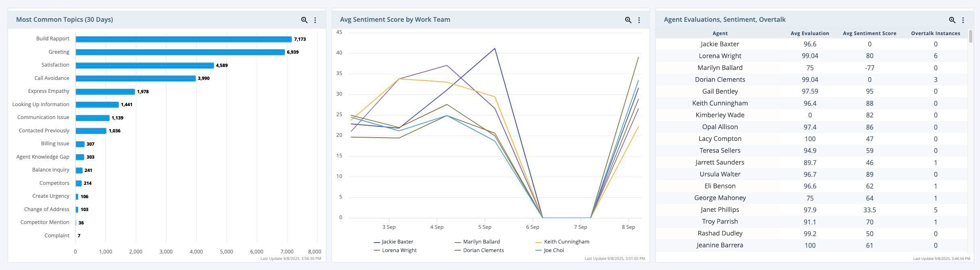Open Most Common Topics options menu
The width and height of the screenshot is (980, 270).
click(x=315, y=20)
